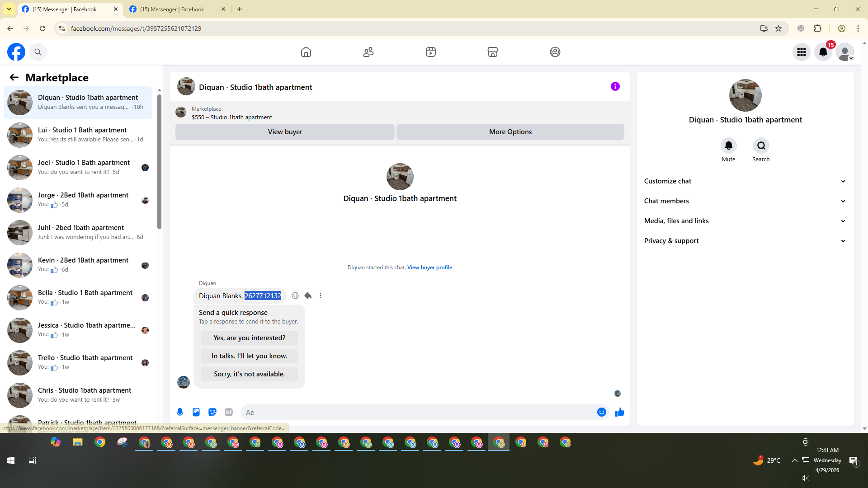
Task: Mute this Diquan conversation
Action: [728, 146]
